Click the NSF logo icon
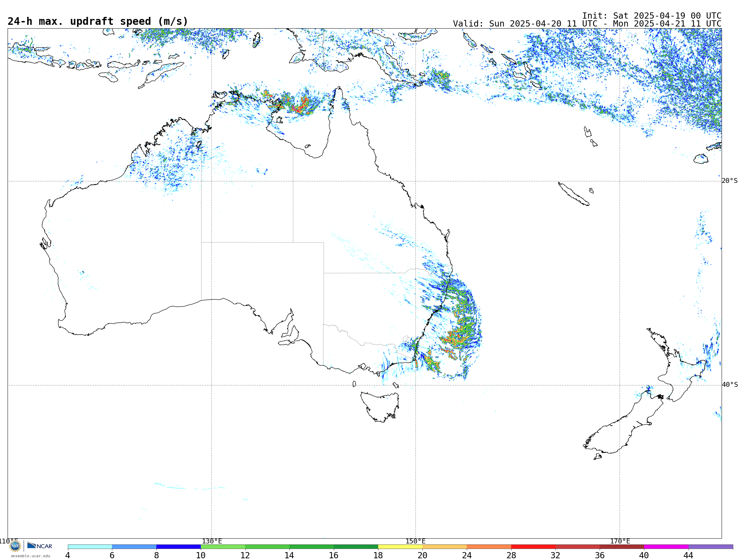This screenshot has height=560, width=744. (x=15, y=546)
